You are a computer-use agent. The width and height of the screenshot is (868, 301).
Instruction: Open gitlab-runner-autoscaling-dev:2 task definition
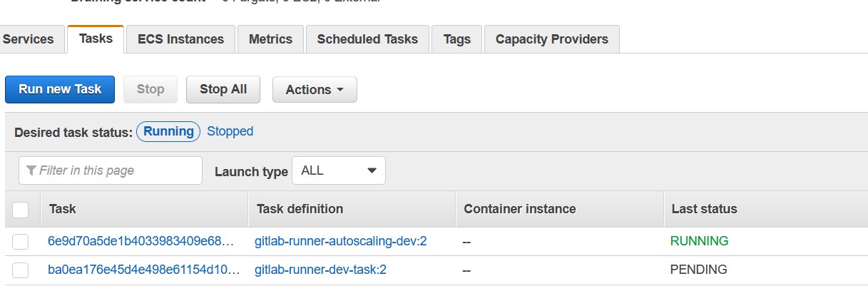[340, 241]
